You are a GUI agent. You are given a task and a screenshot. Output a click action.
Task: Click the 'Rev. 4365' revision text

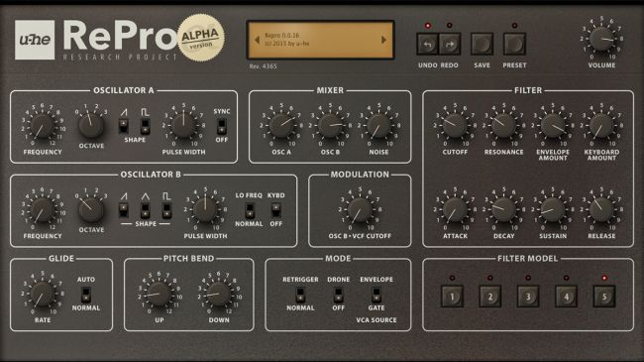tap(263, 66)
